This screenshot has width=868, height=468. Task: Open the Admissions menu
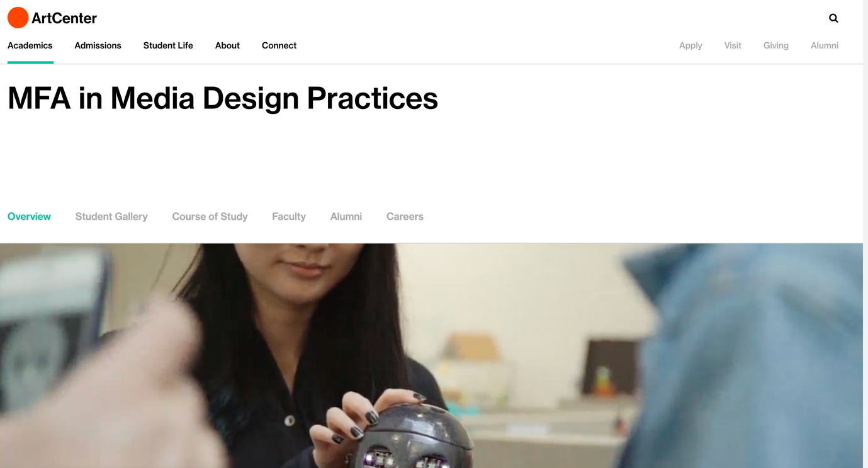pos(98,45)
